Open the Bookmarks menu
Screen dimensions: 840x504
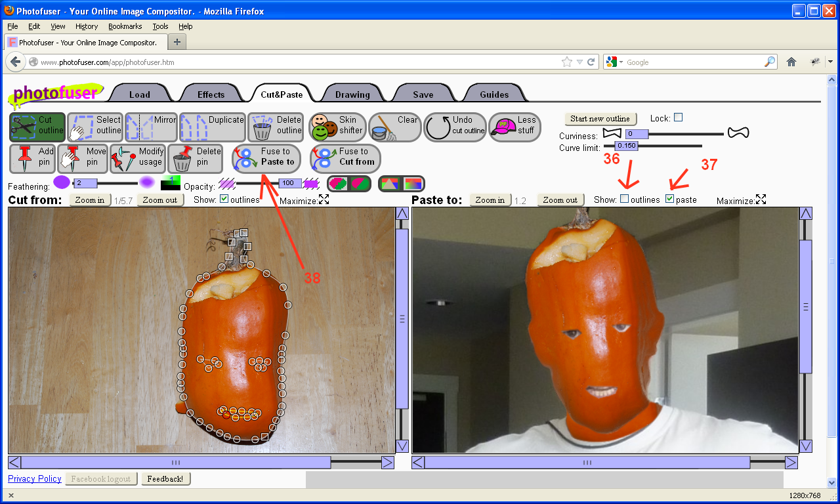pyautogui.click(x=125, y=26)
